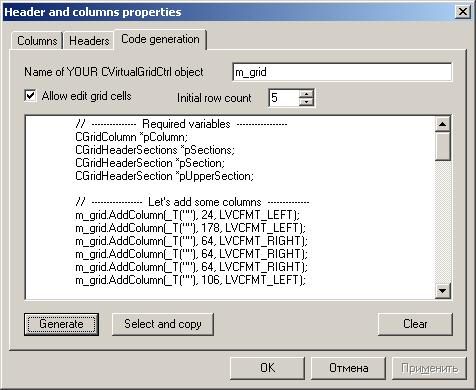Viewport: 476px width, 390px height.
Task: Click the Generate button
Action: point(61,324)
